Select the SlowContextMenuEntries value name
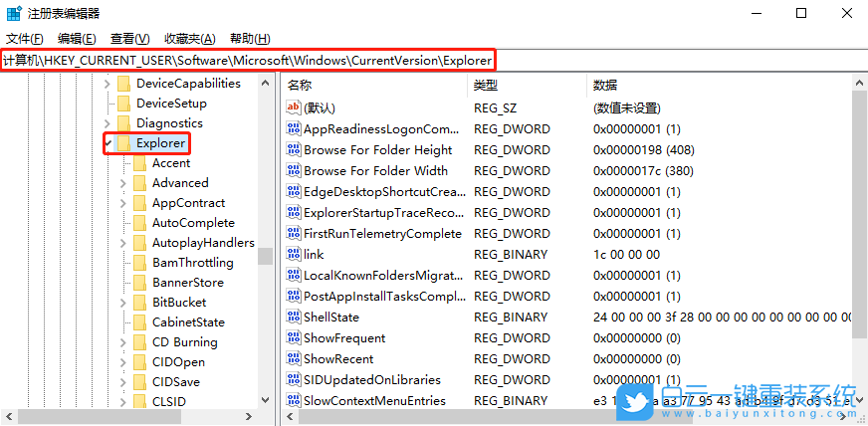868x426 pixels. (x=374, y=401)
